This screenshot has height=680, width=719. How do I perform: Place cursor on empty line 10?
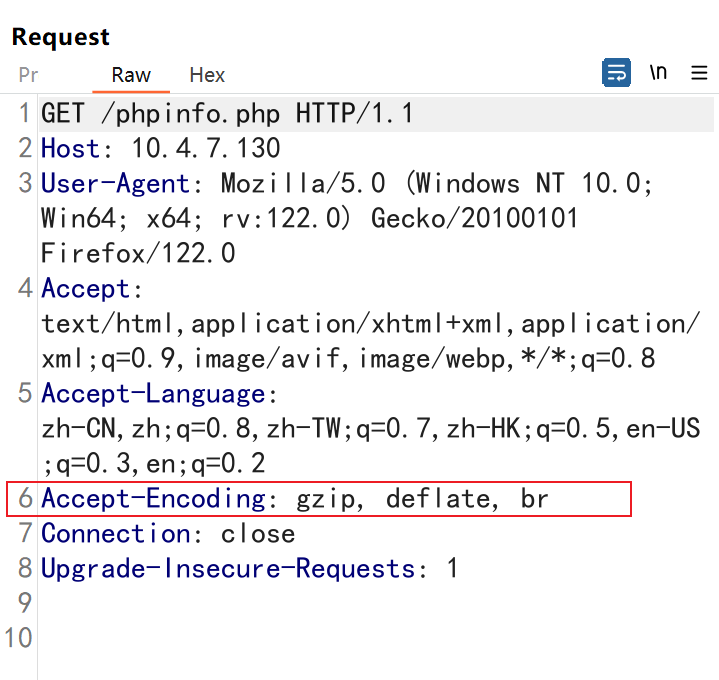(x=376, y=638)
